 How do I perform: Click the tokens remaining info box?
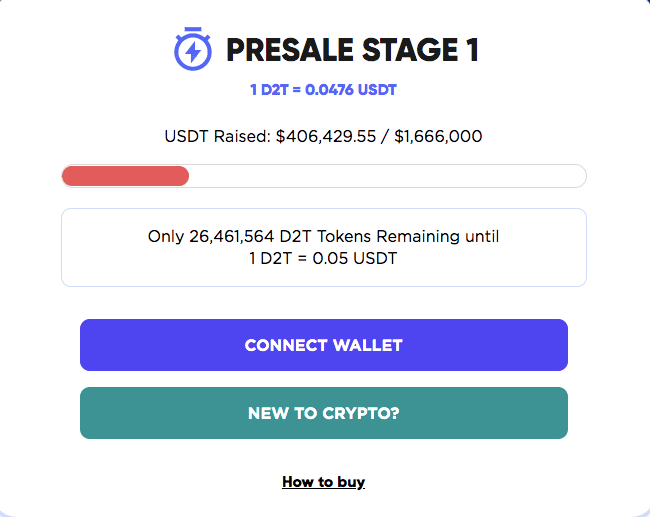(324, 247)
